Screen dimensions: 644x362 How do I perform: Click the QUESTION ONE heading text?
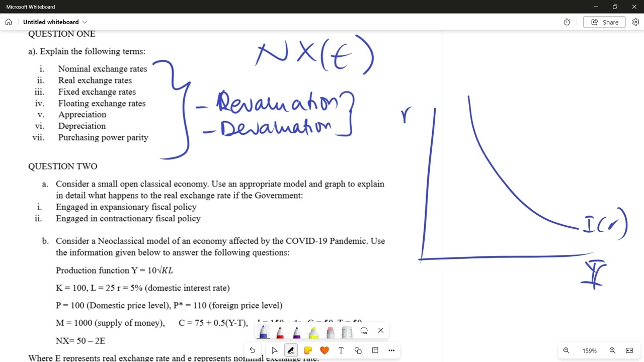coord(62,34)
